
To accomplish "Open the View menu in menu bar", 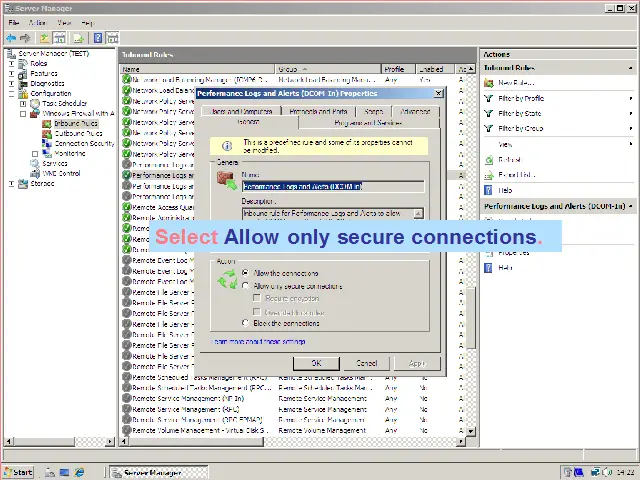I will (x=64, y=22).
